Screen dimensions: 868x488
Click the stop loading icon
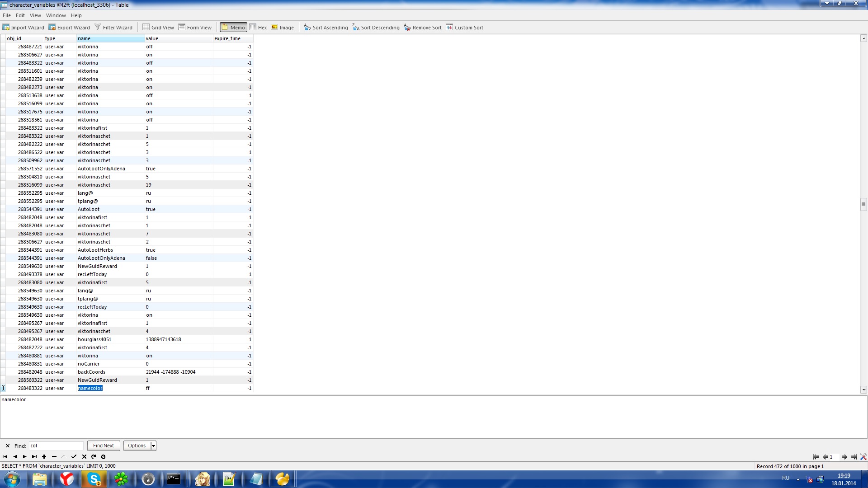(103, 457)
